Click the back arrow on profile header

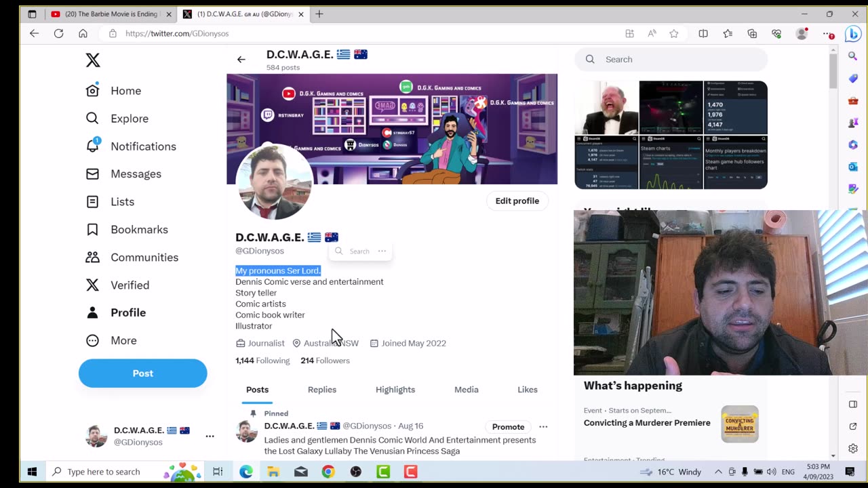tap(241, 60)
